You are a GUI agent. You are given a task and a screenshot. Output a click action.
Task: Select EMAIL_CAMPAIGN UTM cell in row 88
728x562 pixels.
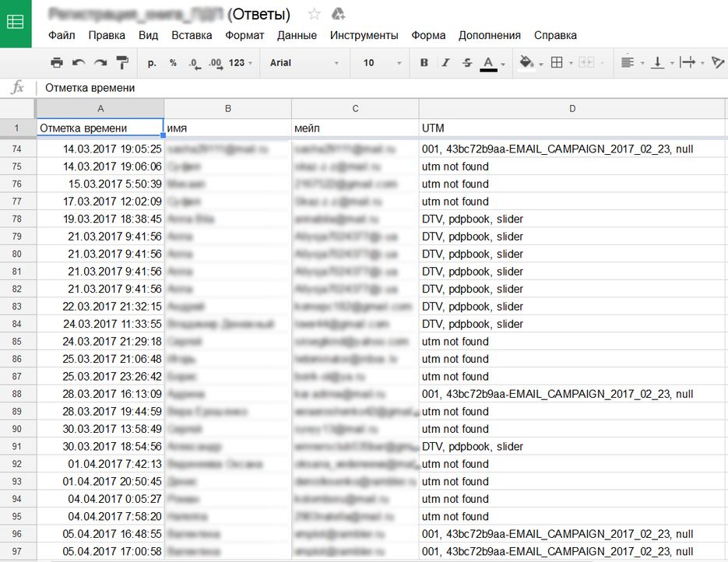tap(572, 394)
